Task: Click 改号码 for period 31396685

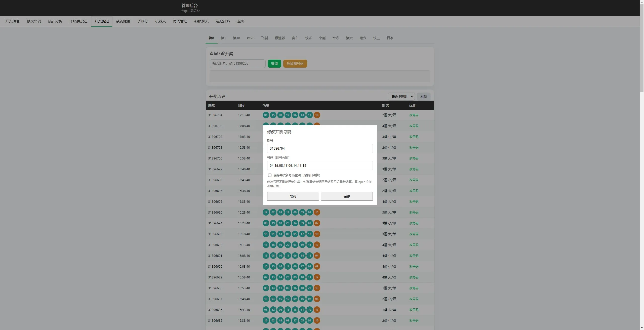Action: click(414, 321)
